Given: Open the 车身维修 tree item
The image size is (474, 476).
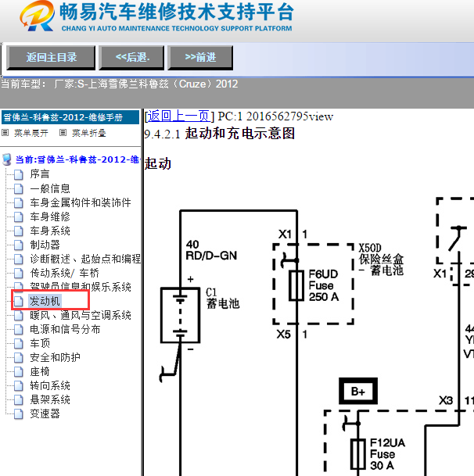Looking at the screenshot, I should 50,217.
